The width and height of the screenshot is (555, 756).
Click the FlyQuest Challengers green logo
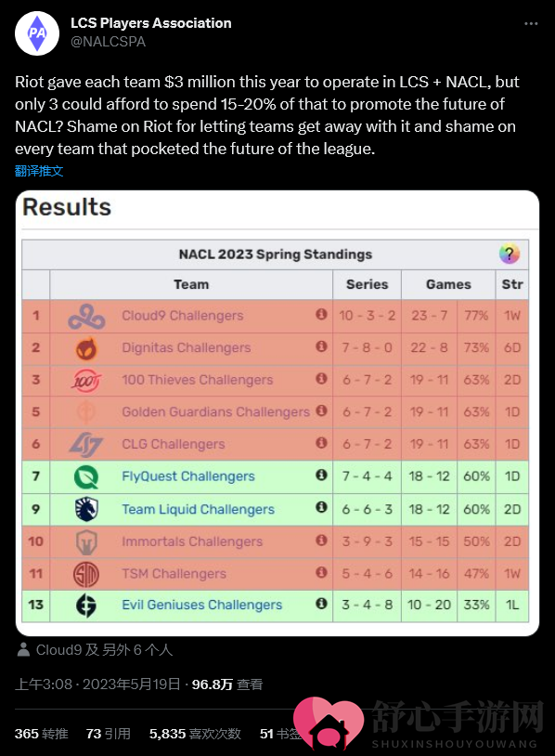pyautogui.click(x=86, y=476)
